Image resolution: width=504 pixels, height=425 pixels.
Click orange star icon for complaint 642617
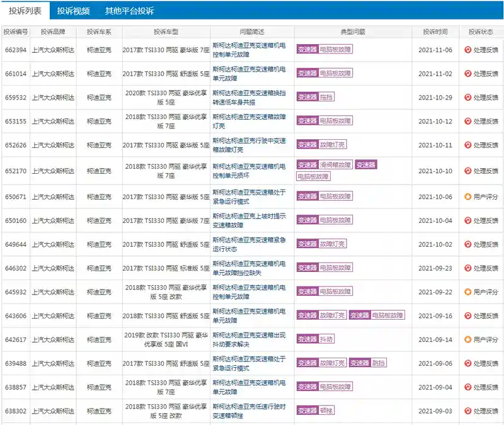coord(467,339)
